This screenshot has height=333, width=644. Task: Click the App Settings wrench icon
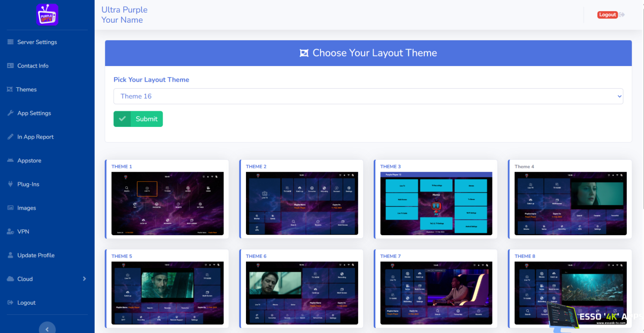coord(11,113)
